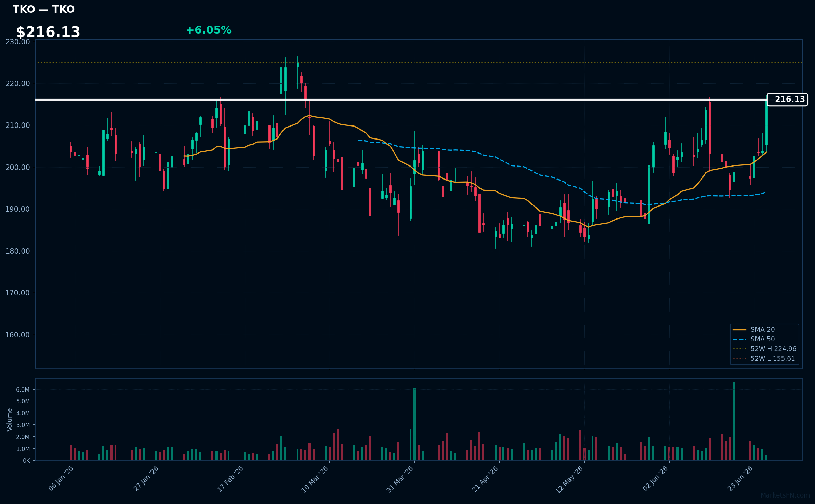The image size is (815, 504).
Task: Click the 52W L 155.61 legend entry
Action: click(x=765, y=358)
